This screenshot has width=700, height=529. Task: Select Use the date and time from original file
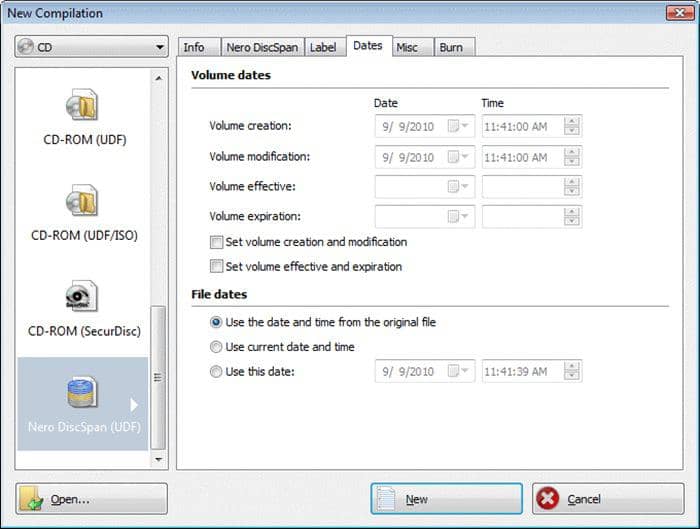216,322
